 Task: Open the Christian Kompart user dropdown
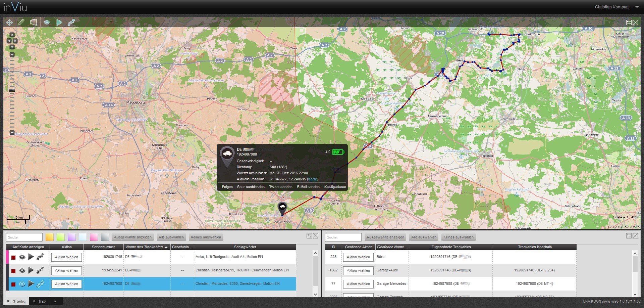[x=616, y=7]
